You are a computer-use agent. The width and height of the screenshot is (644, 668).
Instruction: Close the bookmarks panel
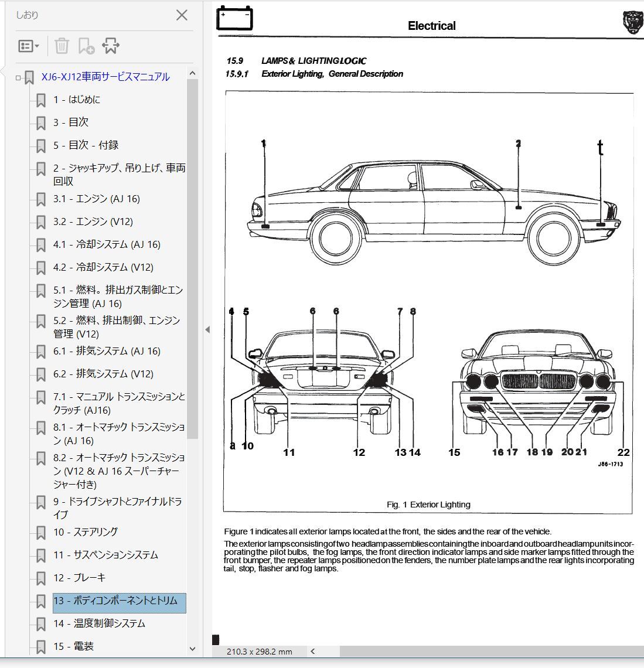[x=182, y=15]
